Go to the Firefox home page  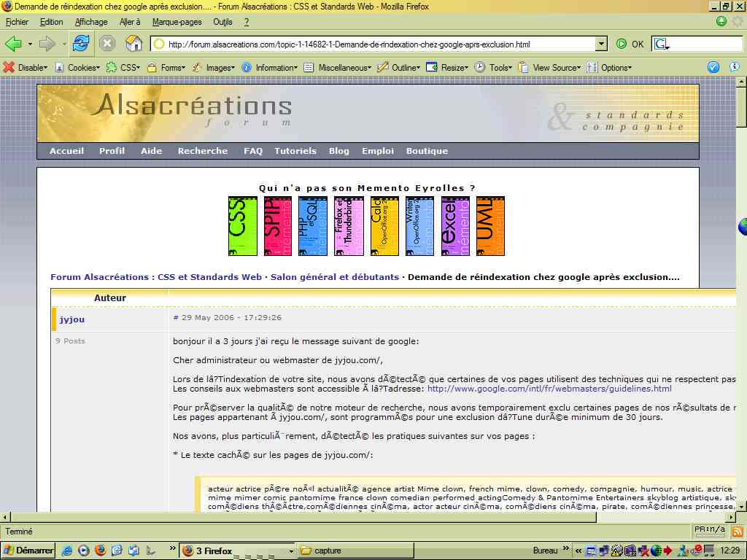click(134, 44)
